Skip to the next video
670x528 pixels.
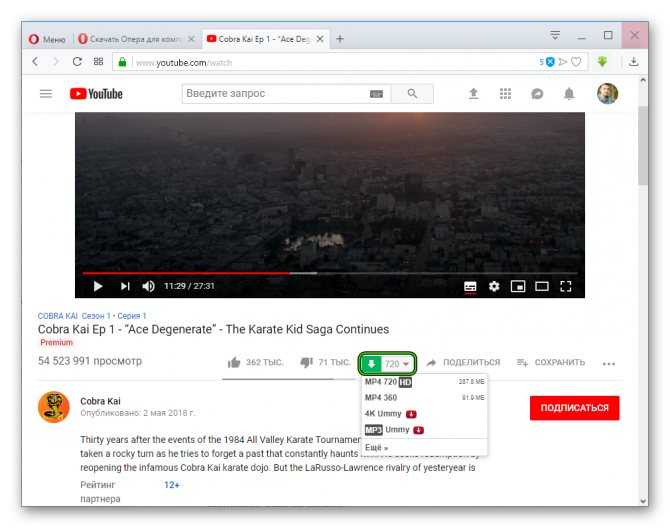click(x=125, y=286)
